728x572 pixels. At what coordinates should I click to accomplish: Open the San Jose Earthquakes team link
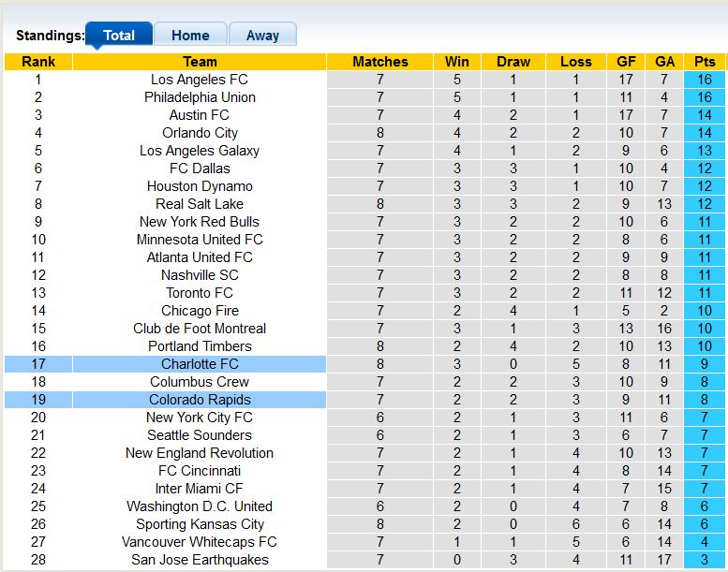pos(200,560)
